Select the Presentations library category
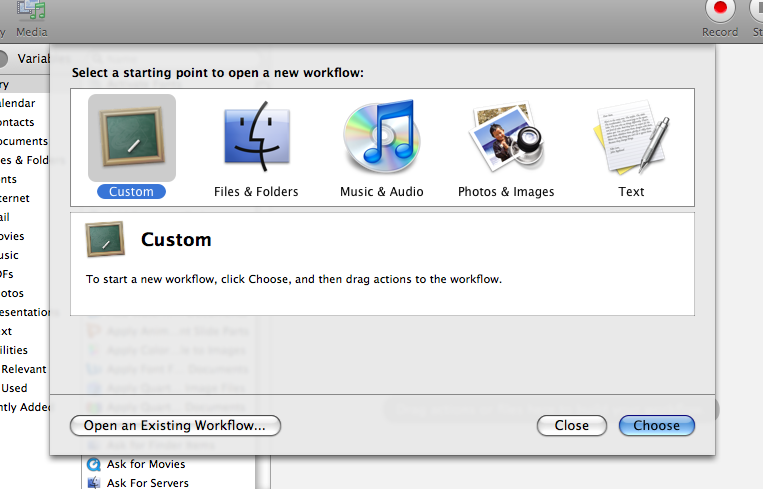763x489 pixels. click(x=24, y=312)
